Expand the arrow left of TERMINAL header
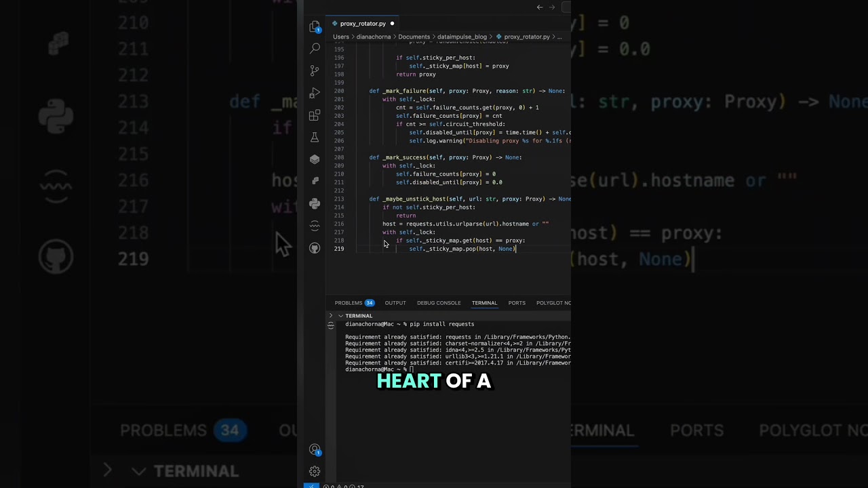This screenshot has height=488, width=868. pyautogui.click(x=331, y=316)
